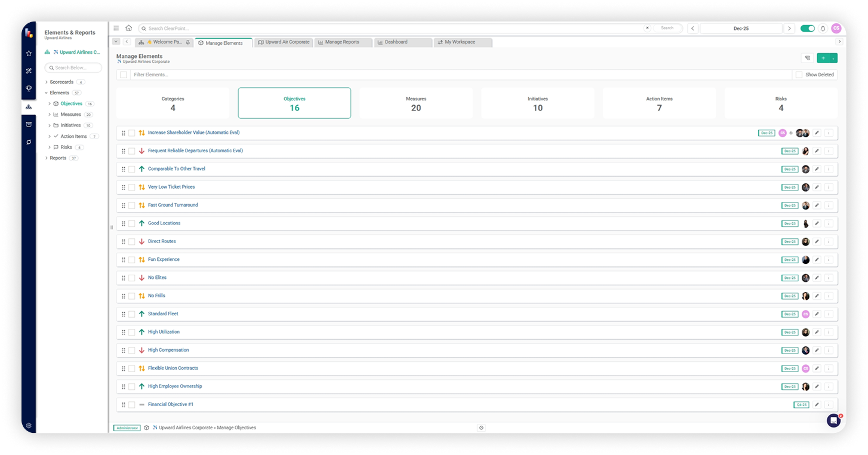The height and width of the screenshot is (455, 868).
Task: Expand the Scorecards tree item
Action: [x=47, y=82]
